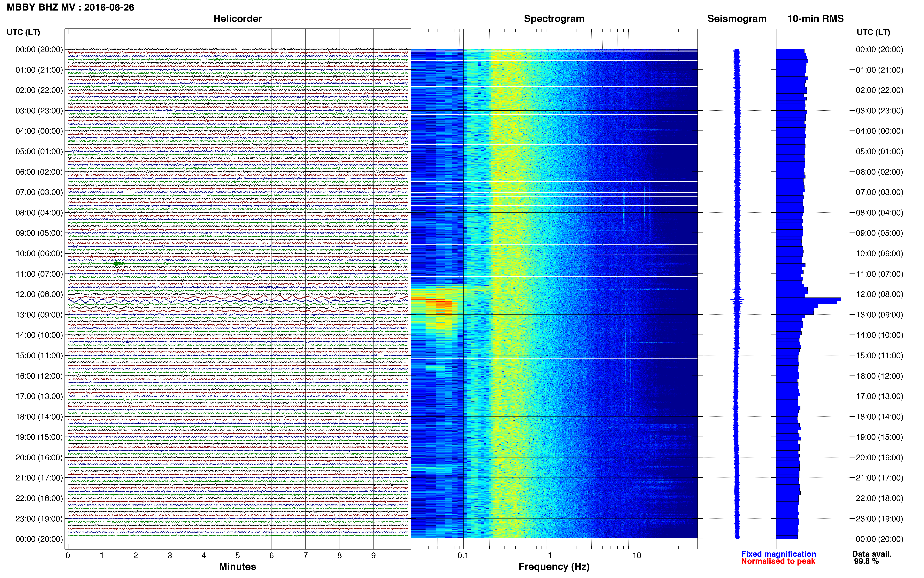The image size is (924, 578).
Task: Click the left '07:00 (03:00)' time label
Action: tap(39, 192)
